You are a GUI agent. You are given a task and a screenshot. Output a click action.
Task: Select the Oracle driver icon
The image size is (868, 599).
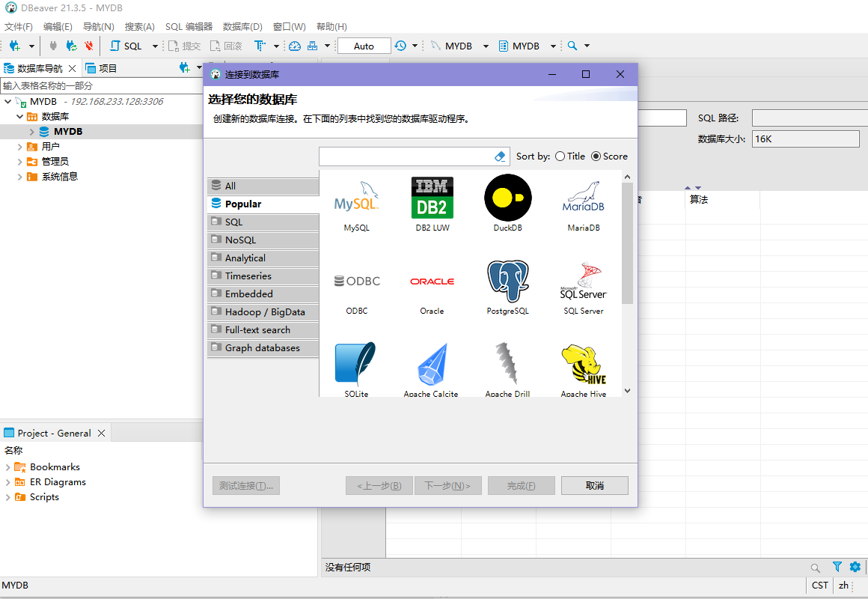433,282
